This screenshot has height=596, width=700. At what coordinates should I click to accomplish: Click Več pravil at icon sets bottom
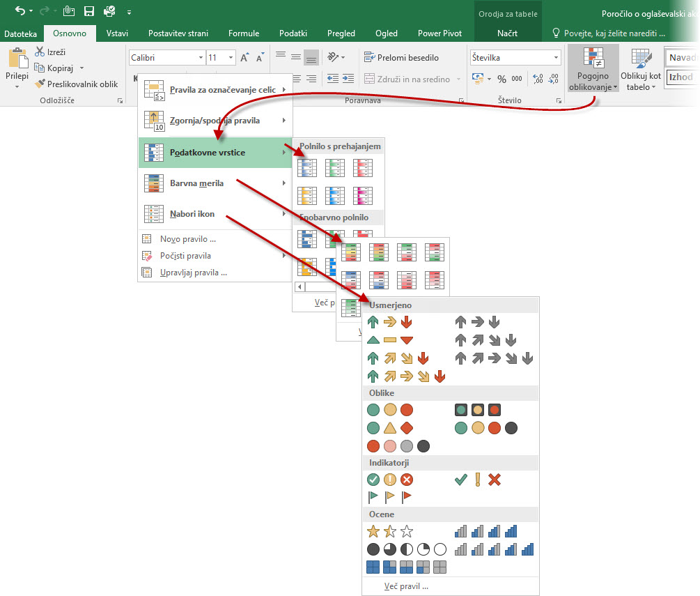[x=406, y=586]
